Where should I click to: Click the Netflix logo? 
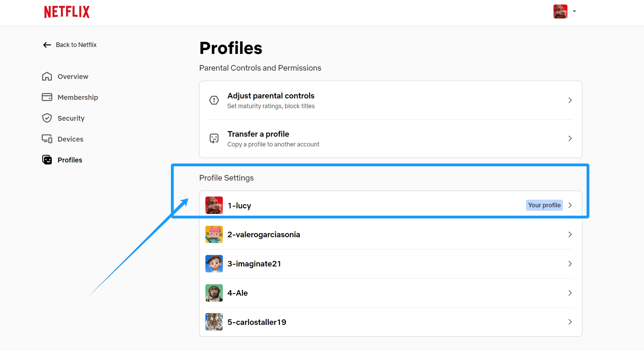point(66,12)
